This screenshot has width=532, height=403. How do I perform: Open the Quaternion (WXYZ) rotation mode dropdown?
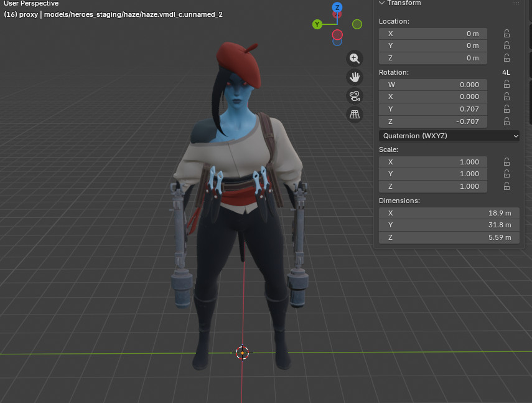point(449,136)
